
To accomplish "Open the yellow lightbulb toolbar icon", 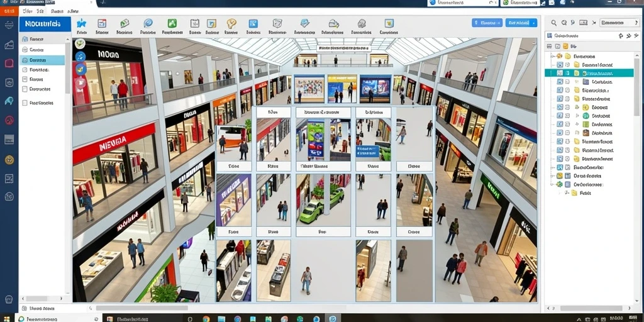I will pos(231,23).
